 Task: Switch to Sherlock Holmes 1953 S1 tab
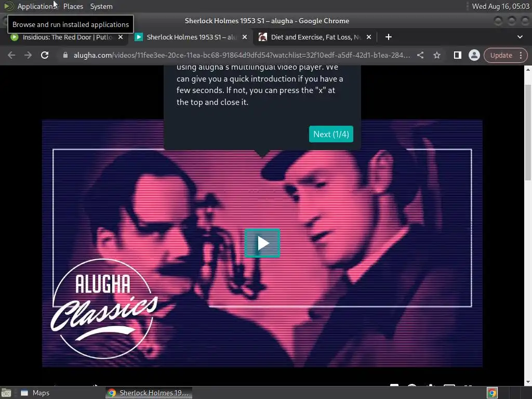click(x=191, y=37)
